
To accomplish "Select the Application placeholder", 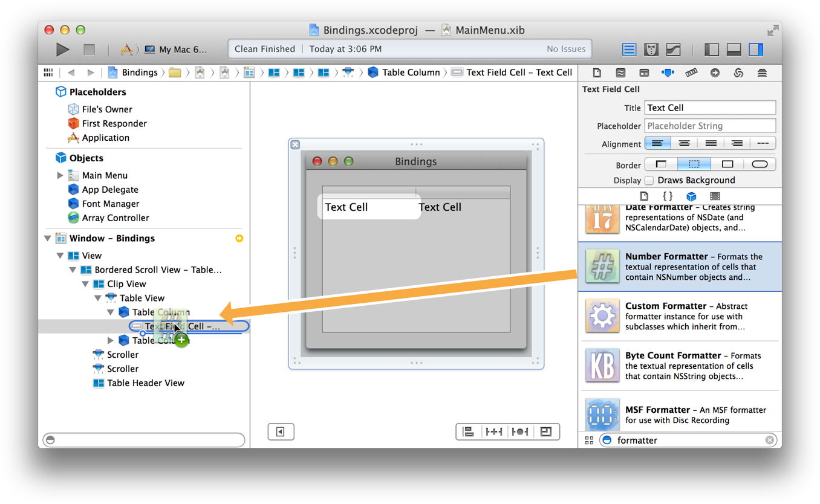I will [98, 138].
